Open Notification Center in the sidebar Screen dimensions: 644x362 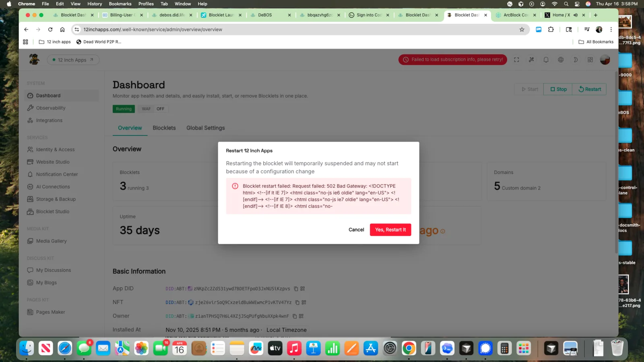pyautogui.click(x=62, y=175)
